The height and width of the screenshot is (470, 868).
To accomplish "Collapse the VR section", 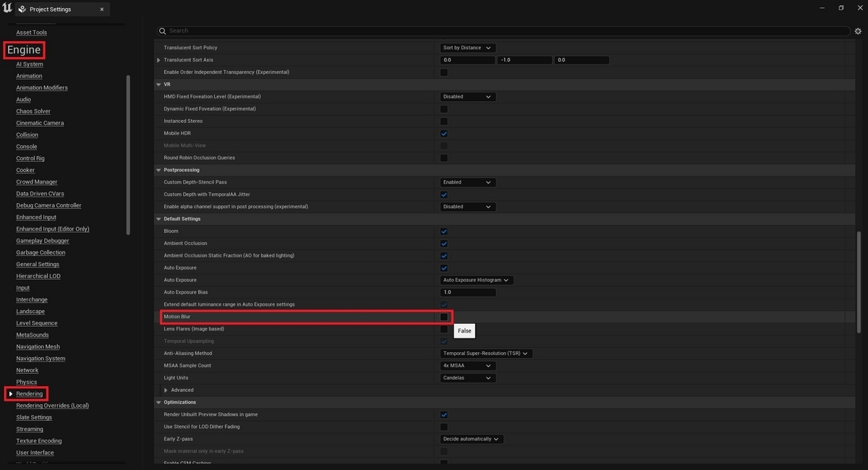I will (x=158, y=84).
